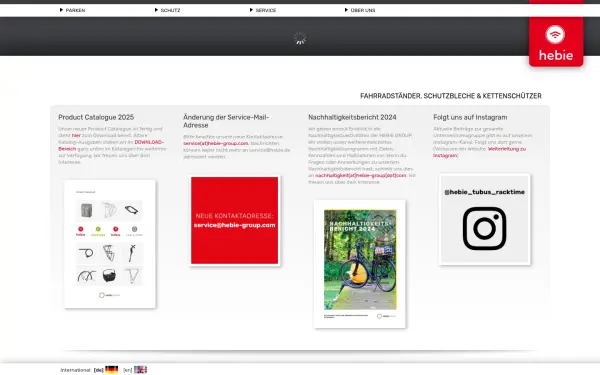The height and width of the screenshot is (375, 600).
Task: Click the Product Catalogue 2025 heading
Action: pyautogui.click(x=96, y=117)
